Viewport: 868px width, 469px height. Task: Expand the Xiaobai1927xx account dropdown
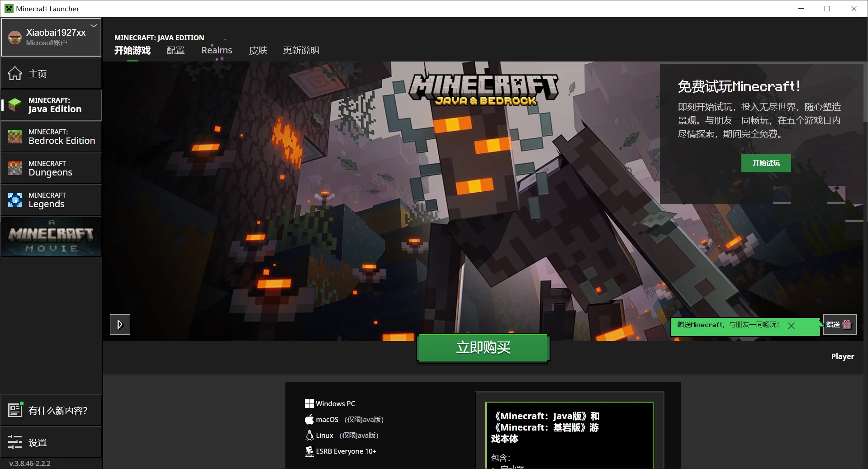[94, 26]
